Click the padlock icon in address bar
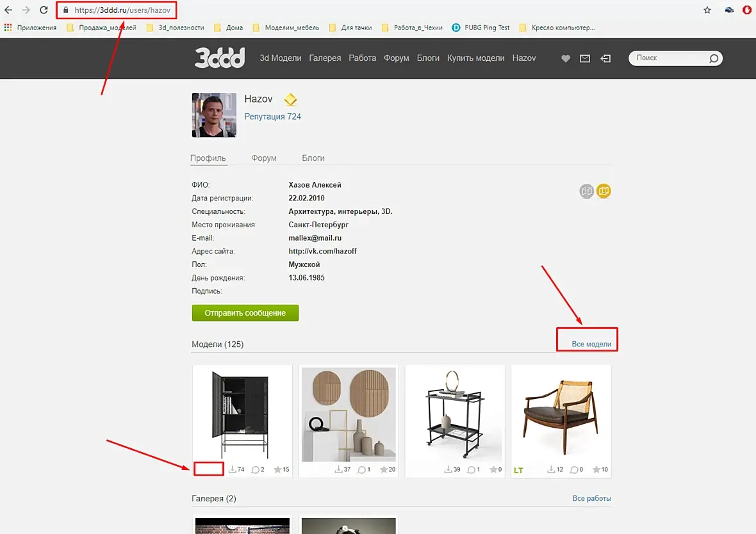This screenshot has width=756, height=534. [x=66, y=10]
